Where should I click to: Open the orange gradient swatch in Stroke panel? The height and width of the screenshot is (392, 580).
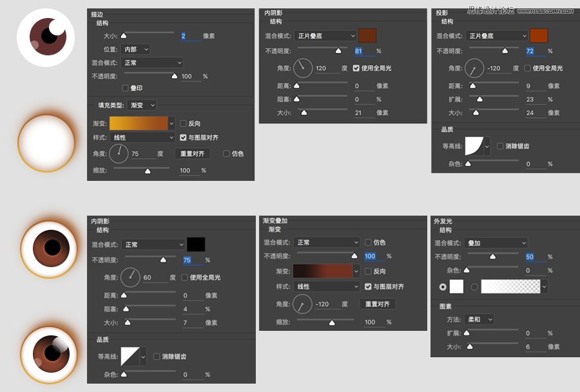click(x=139, y=124)
